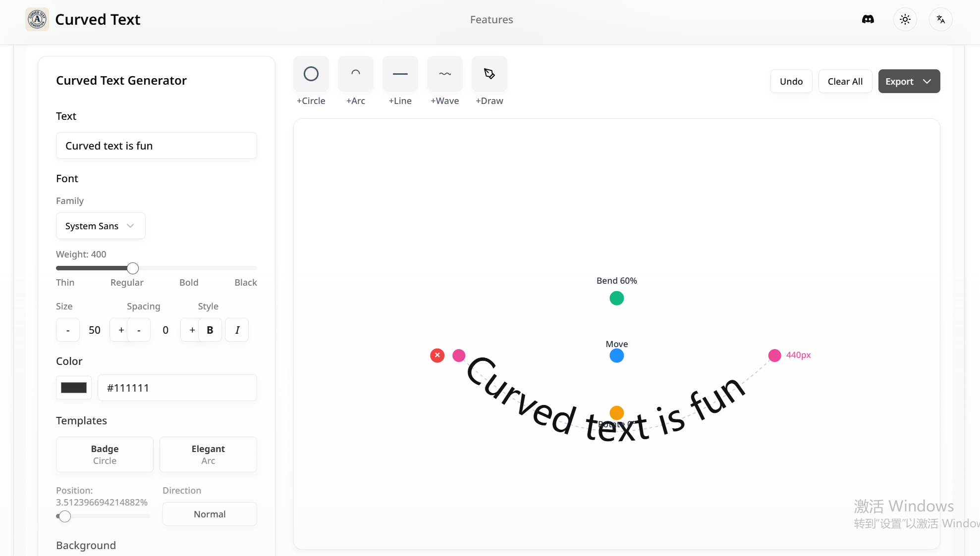Enable italic style on the text

pyautogui.click(x=236, y=330)
